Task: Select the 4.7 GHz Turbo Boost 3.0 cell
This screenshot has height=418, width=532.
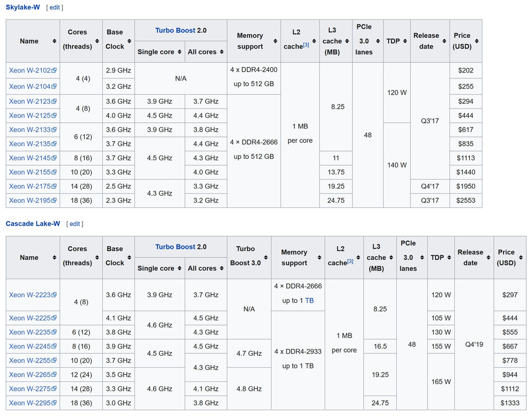Action: point(249,354)
